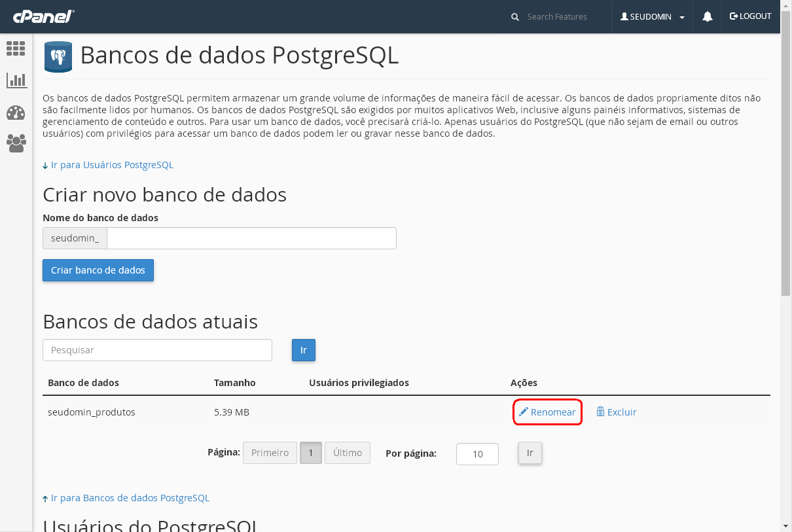Image resolution: width=792 pixels, height=532 pixels.
Task: Click the scrollbar up arrow
Action: [x=786, y=5]
